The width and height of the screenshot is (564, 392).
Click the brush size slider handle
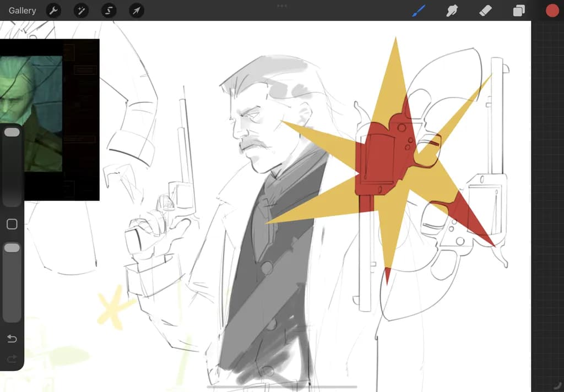coord(12,132)
